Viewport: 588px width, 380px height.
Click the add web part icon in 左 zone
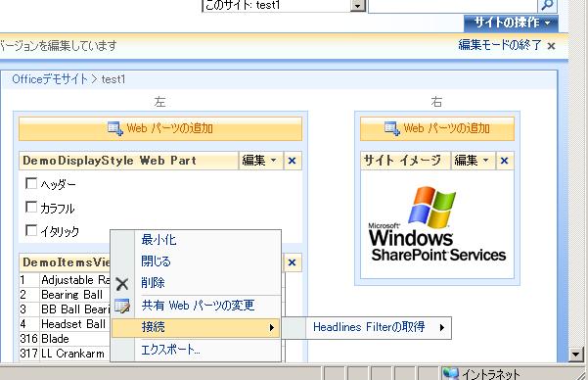point(114,128)
